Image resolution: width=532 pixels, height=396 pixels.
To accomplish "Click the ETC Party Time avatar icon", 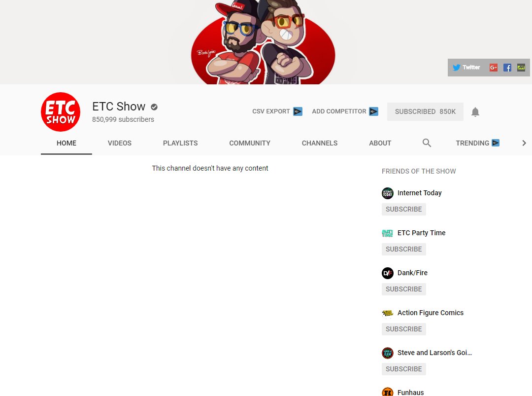I will [388, 233].
